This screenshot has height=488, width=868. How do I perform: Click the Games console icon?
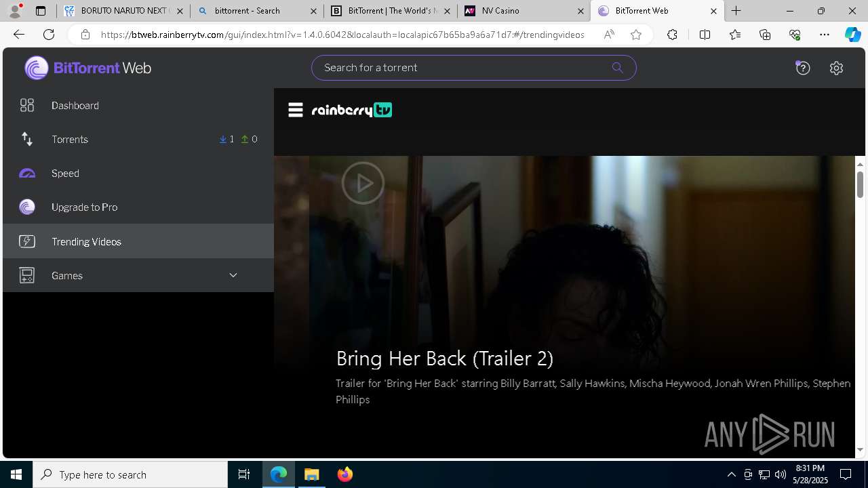[27, 275]
